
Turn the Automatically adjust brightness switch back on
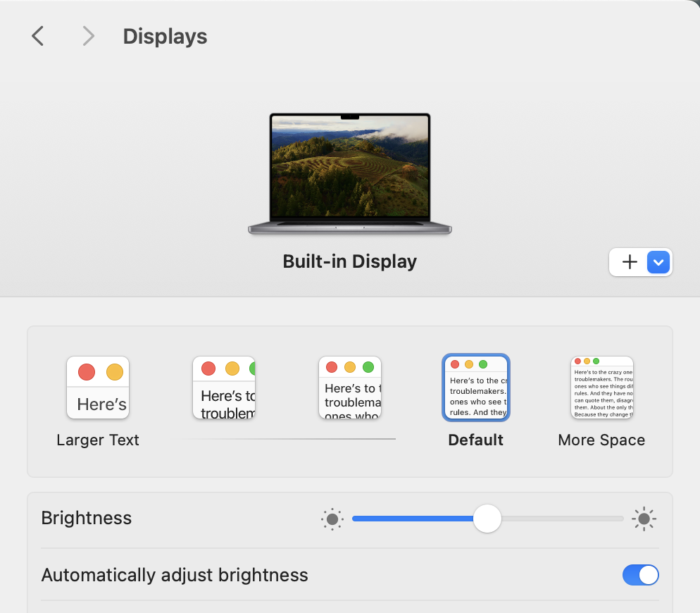tap(640, 575)
